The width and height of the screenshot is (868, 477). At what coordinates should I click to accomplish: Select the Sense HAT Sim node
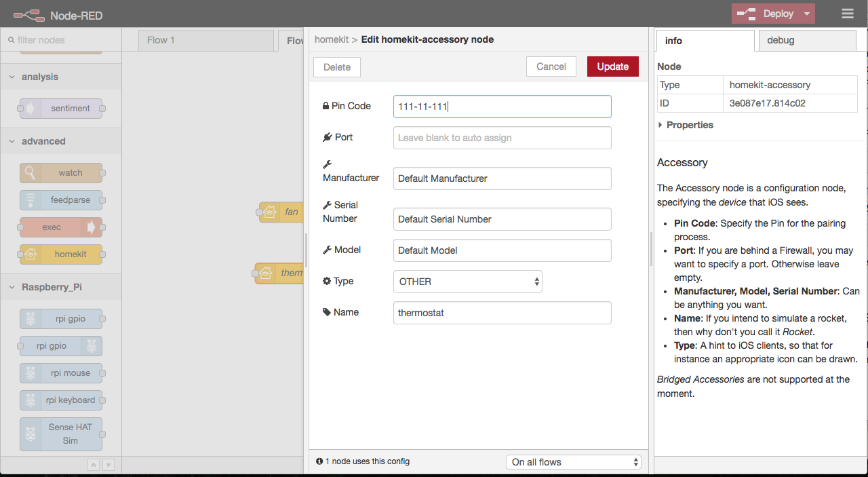click(x=61, y=434)
